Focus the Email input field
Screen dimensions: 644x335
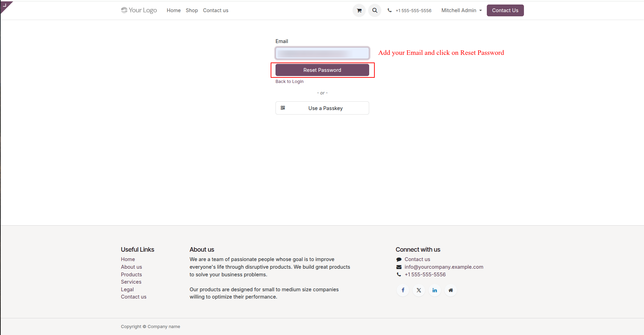322,53
